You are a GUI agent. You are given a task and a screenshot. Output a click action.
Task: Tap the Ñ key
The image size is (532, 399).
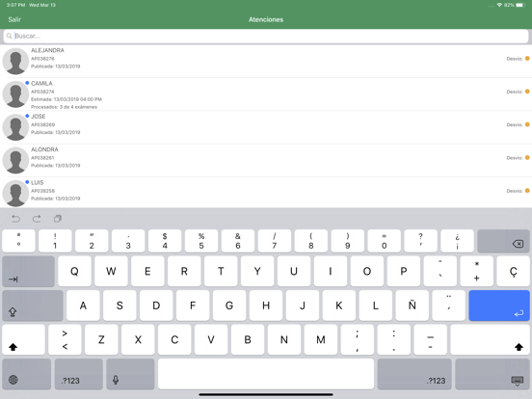[412, 306]
